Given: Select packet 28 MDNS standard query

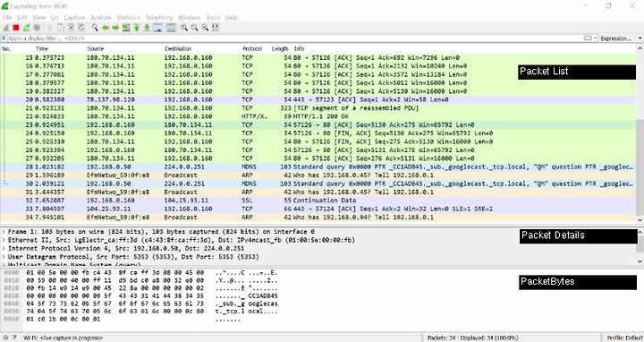Looking at the screenshot, I should (x=318, y=167).
